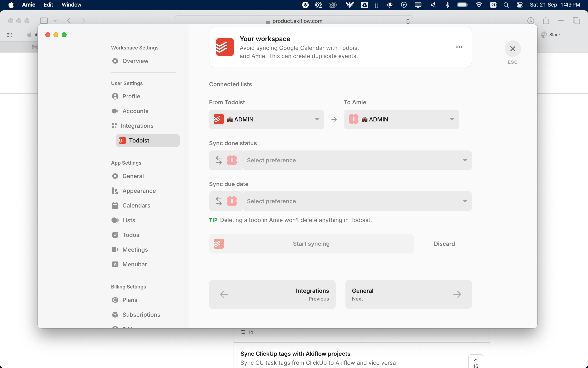
Task: Click the Subscriptions cube icon
Action: pos(115,315)
